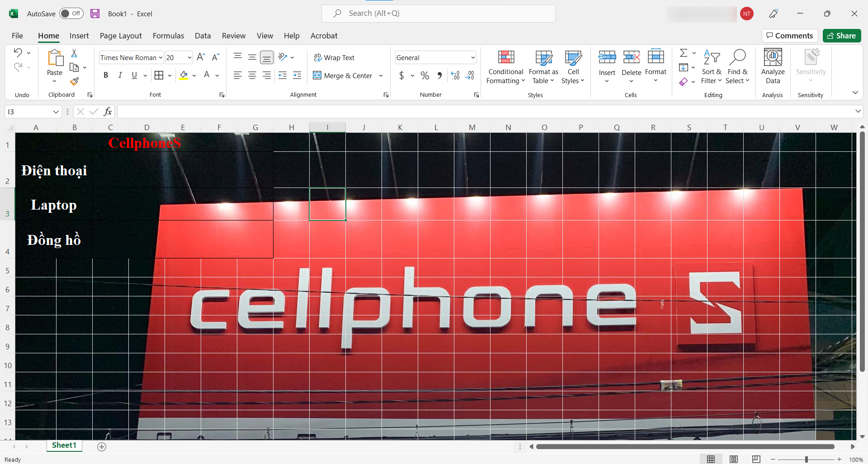Open Sort & Filter

711,66
